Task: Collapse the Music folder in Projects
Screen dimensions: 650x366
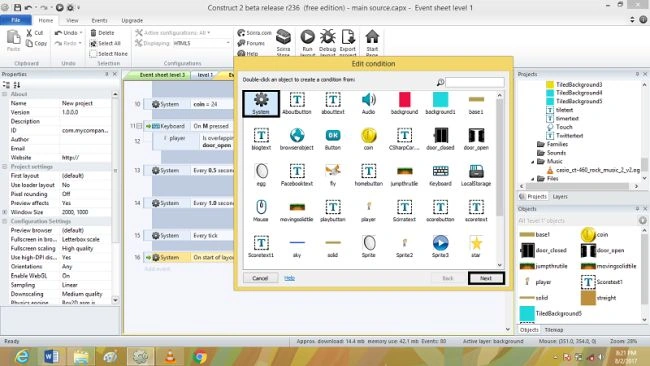Action: coord(533,162)
